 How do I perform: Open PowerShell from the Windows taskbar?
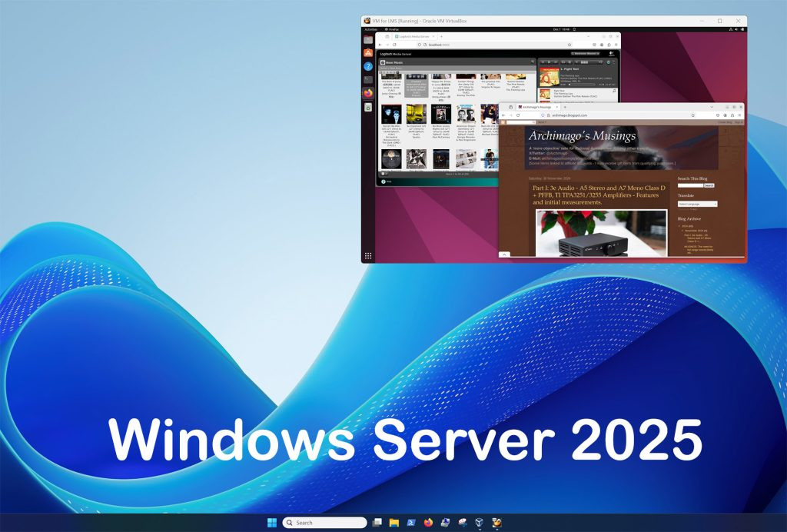[x=411, y=523]
